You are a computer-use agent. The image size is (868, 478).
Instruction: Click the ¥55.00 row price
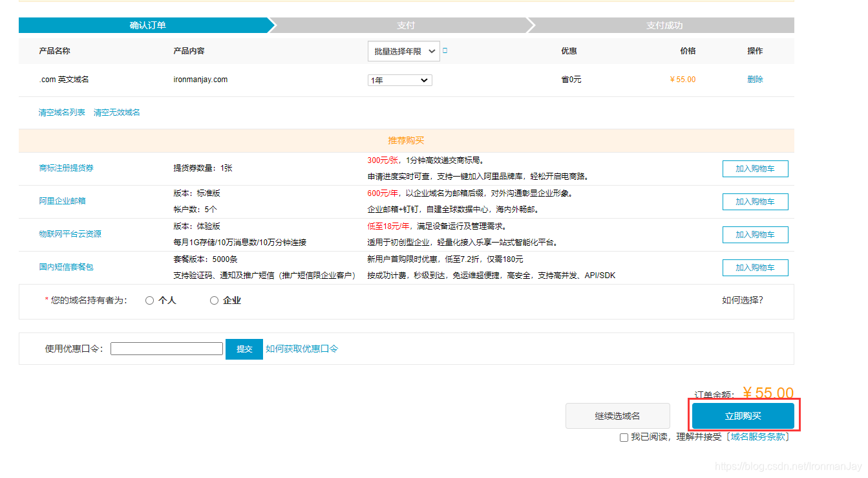(683, 80)
